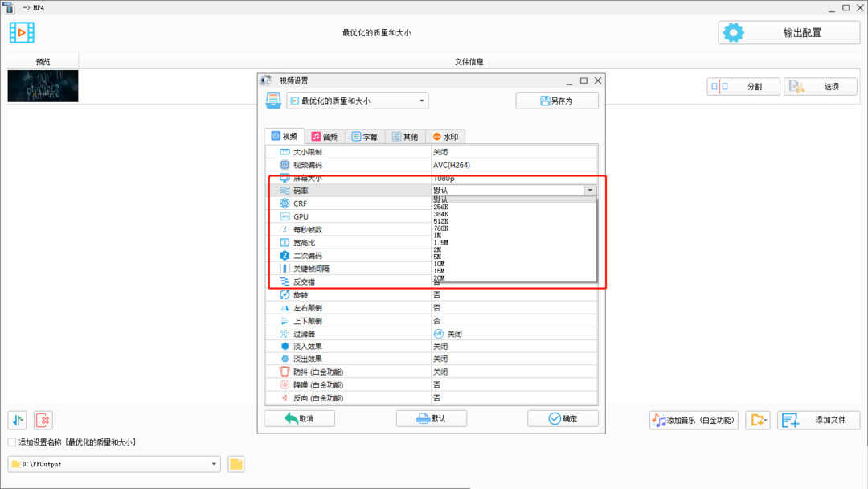This screenshot has width=868, height=489.
Task: Switch to the 水印 tab
Action: (x=445, y=137)
